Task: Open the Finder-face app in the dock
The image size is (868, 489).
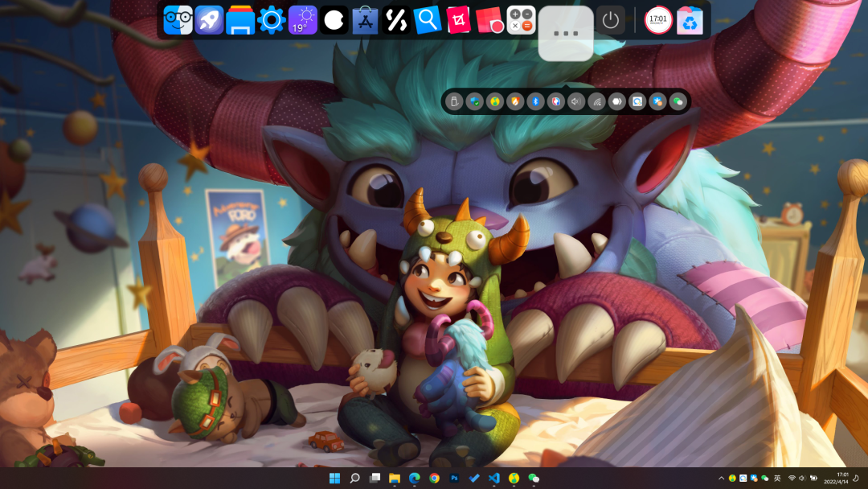Action: (178, 20)
